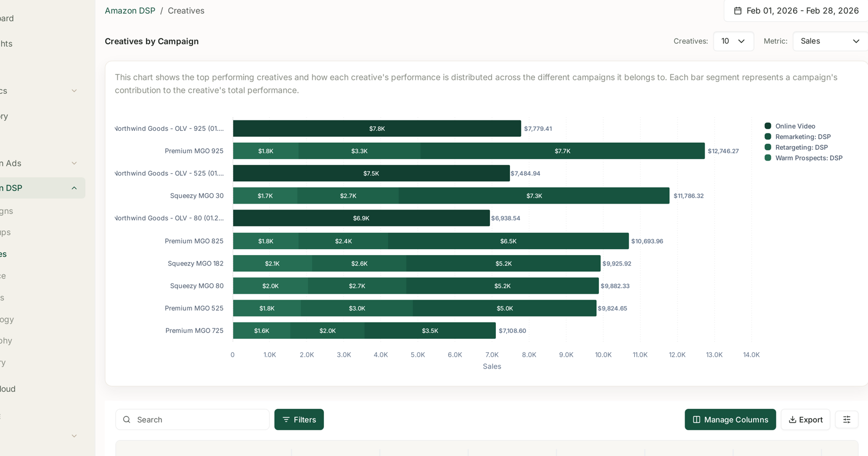Screen dimensions: 868x456
Task: Open the Feb 01 - Feb 28 date picker
Action: coord(796,11)
